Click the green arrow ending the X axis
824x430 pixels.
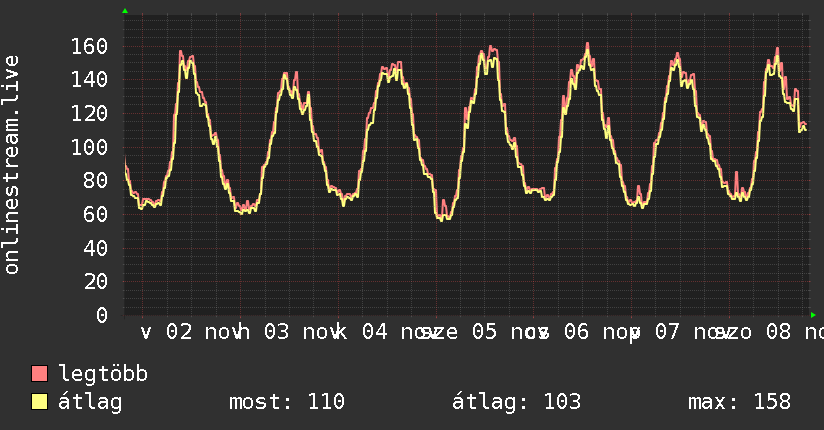coord(814,315)
